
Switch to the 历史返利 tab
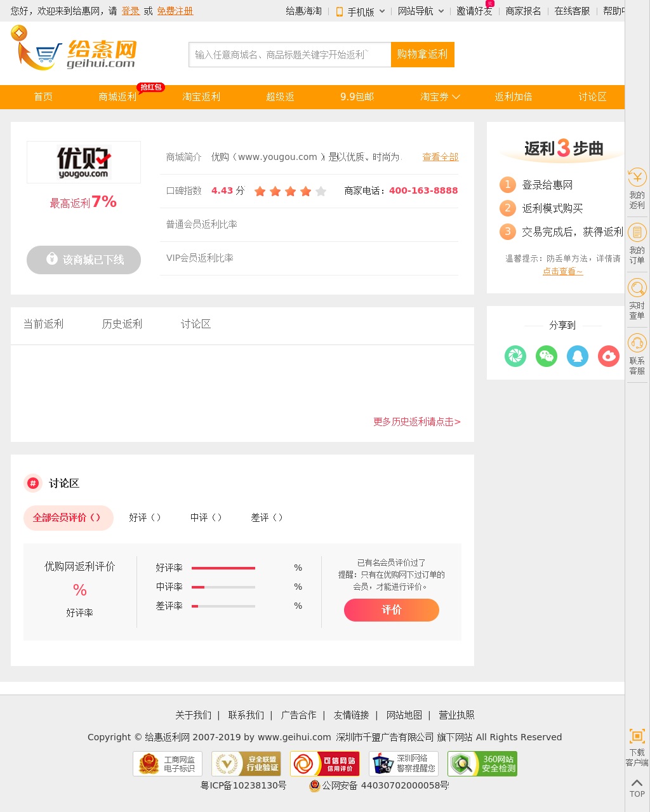tap(122, 324)
